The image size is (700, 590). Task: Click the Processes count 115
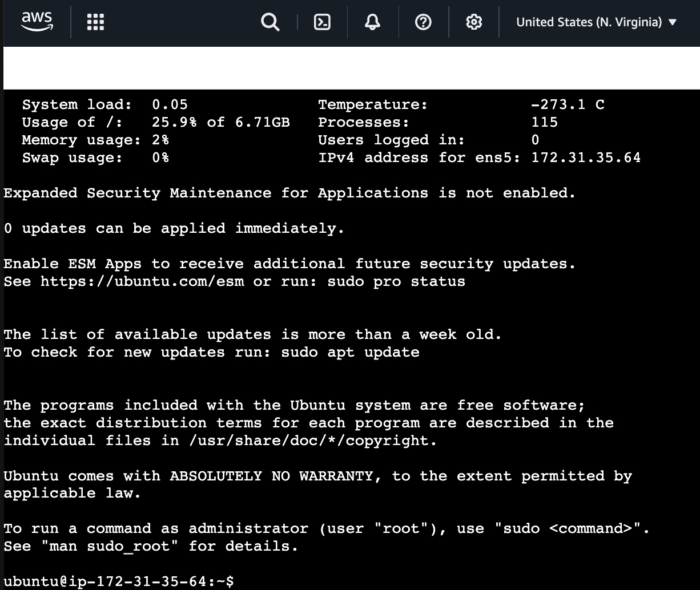[x=544, y=122]
